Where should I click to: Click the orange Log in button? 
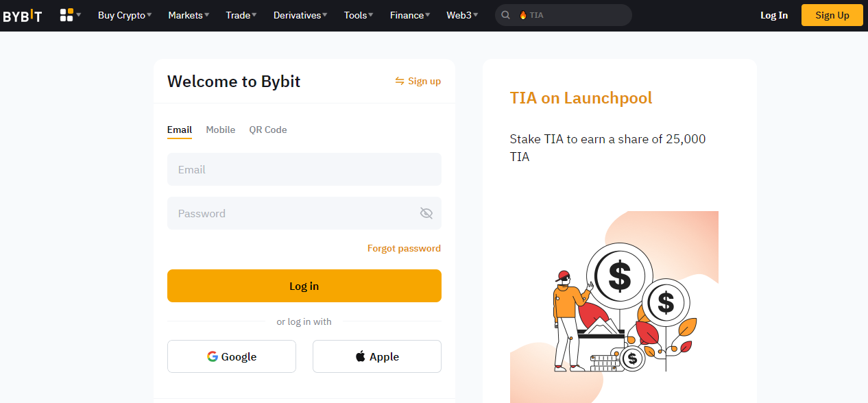coord(304,286)
